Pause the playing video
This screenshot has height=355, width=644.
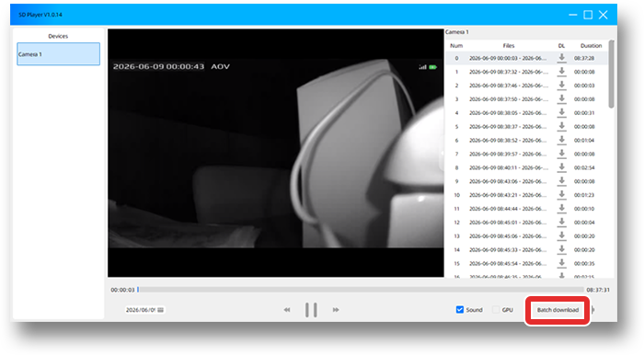tap(311, 310)
